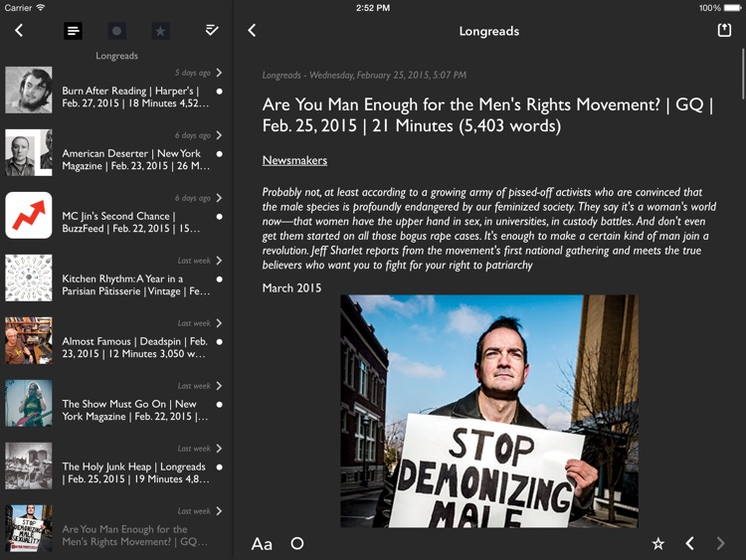Open the Newsmakers link
The width and height of the screenshot is (746, 560).
[x=294, y=160]
